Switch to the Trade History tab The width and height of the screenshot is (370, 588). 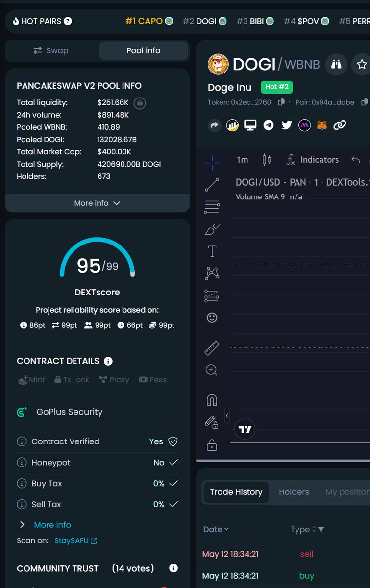coord(236,492)
